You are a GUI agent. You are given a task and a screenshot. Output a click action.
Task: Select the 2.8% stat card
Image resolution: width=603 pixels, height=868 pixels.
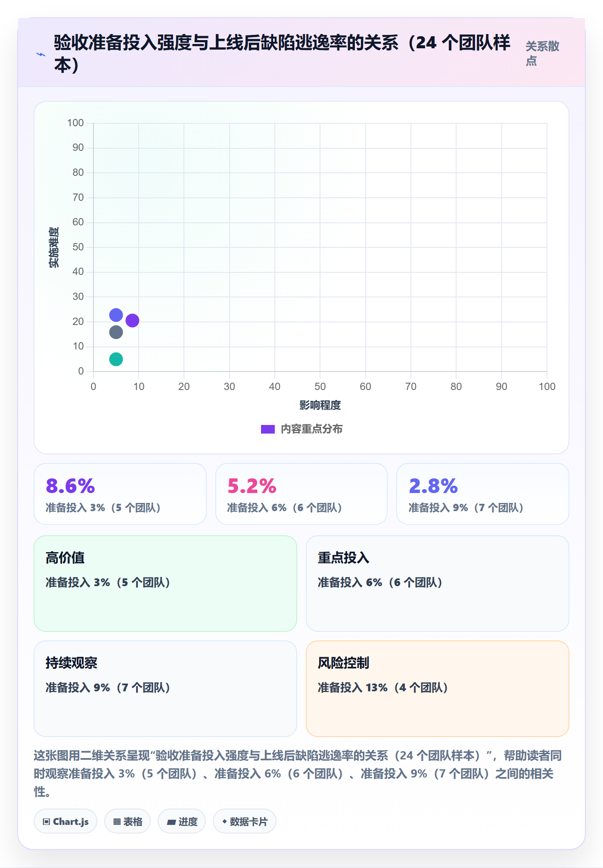click(x=483, y=494)
